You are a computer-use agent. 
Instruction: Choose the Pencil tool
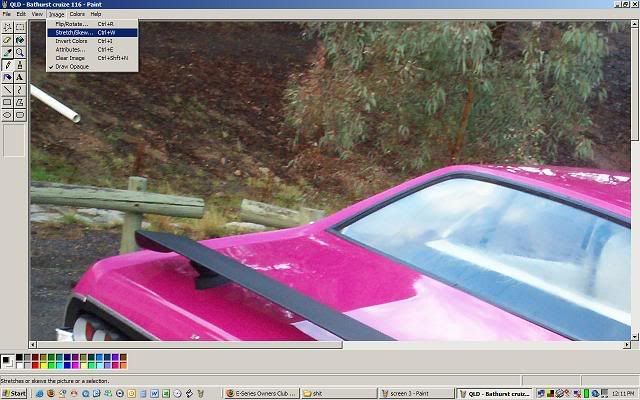click(x=7, y=65)
